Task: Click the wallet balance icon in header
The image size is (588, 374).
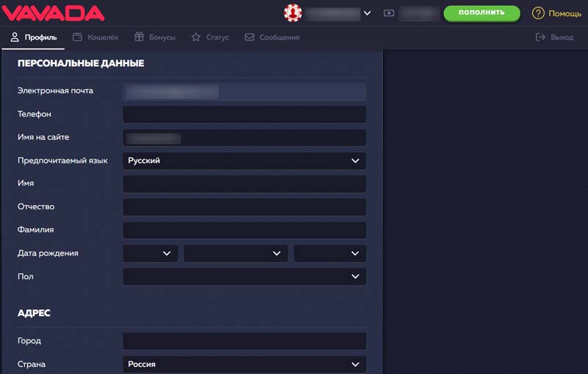Action: 388,13
